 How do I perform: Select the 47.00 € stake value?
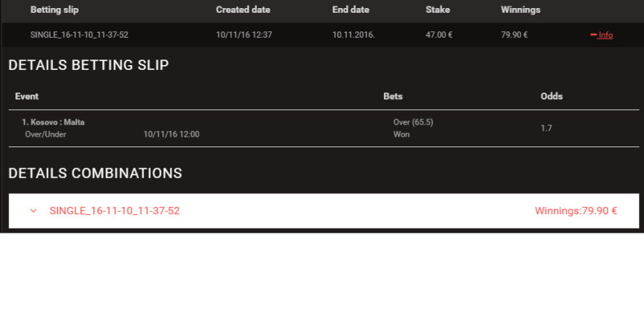pyautogui.click(x=439, y=35)
